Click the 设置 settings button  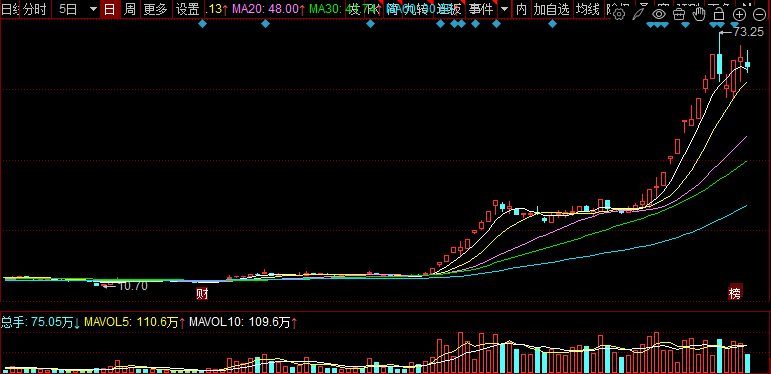187,9
